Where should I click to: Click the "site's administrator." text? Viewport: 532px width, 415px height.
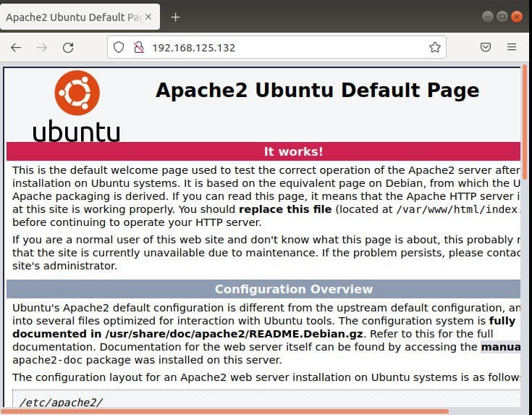point(65,266)
